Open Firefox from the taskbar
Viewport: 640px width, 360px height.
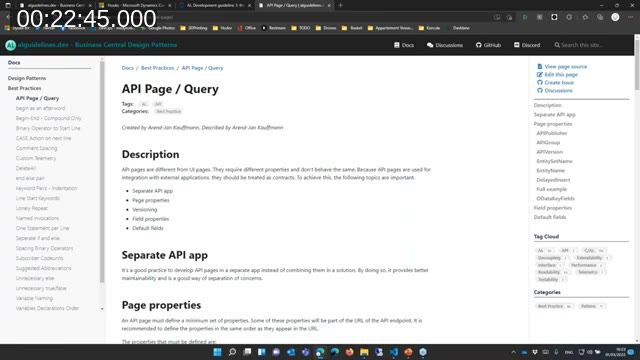(349, 352)
